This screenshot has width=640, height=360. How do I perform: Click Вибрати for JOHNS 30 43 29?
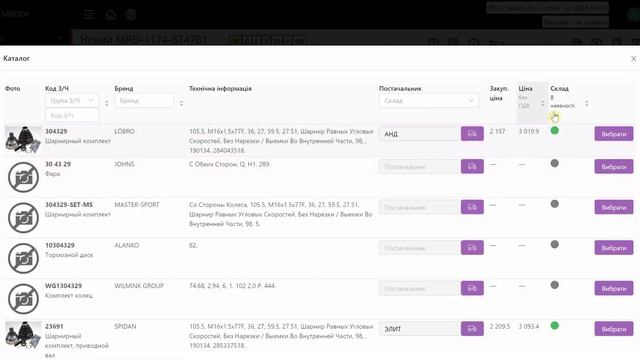(614, 167)
